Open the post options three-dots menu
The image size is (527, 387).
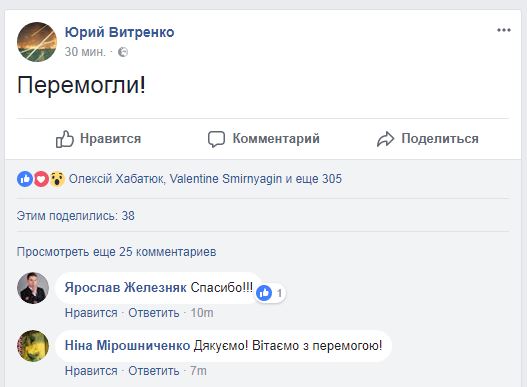[504, 30]
